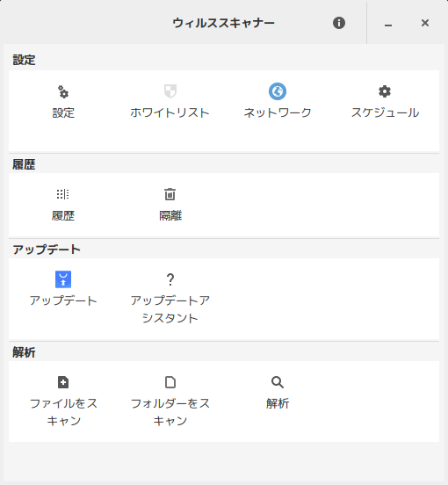Click the ネットワーク globe icon
This screenshot has width=448, height=485.
(278, 91)
